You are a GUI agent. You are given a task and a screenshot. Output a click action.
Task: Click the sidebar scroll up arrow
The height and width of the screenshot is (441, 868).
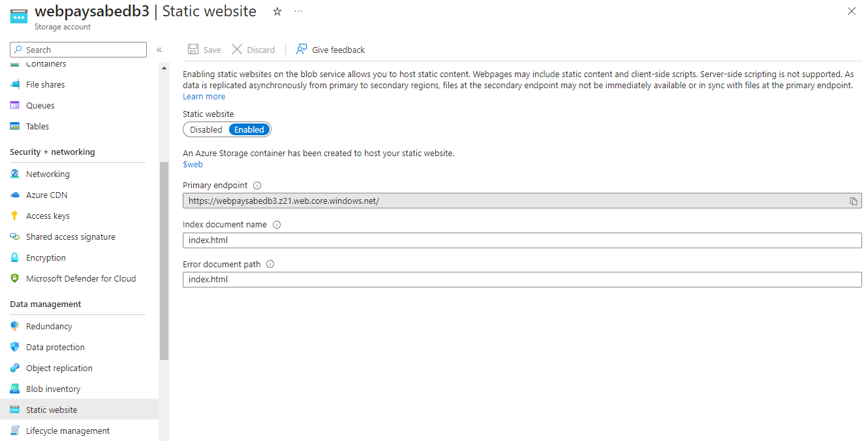164,68
